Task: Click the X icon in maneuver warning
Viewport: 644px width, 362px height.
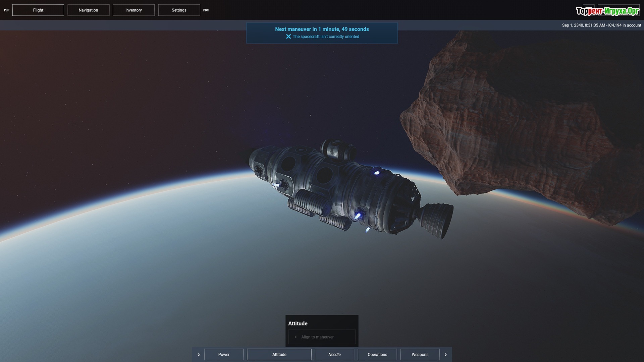Action: [x=288, y=37]
